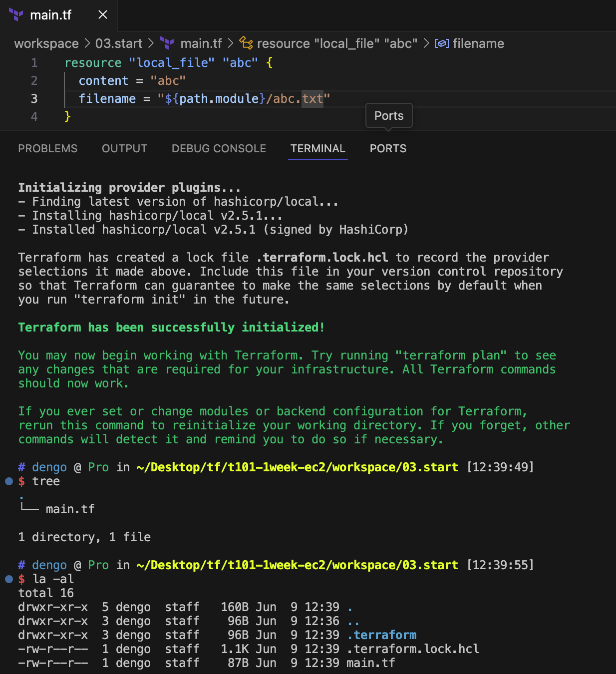Viewport: 616px width, 674px height.
Task: Expand chevron after main.tf breadcrumb
Action: point(230,43)
